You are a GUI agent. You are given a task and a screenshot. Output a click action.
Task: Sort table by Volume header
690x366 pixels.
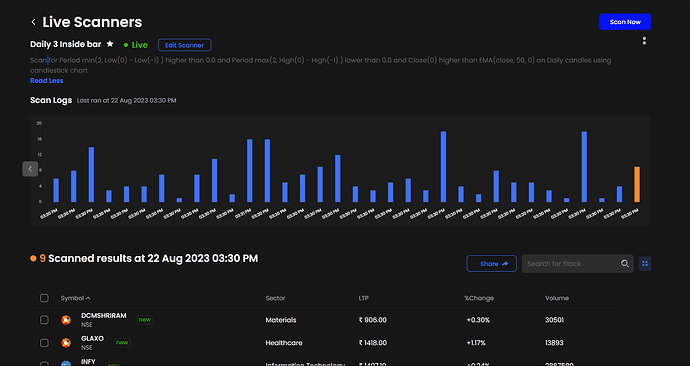tap(557, 298)
